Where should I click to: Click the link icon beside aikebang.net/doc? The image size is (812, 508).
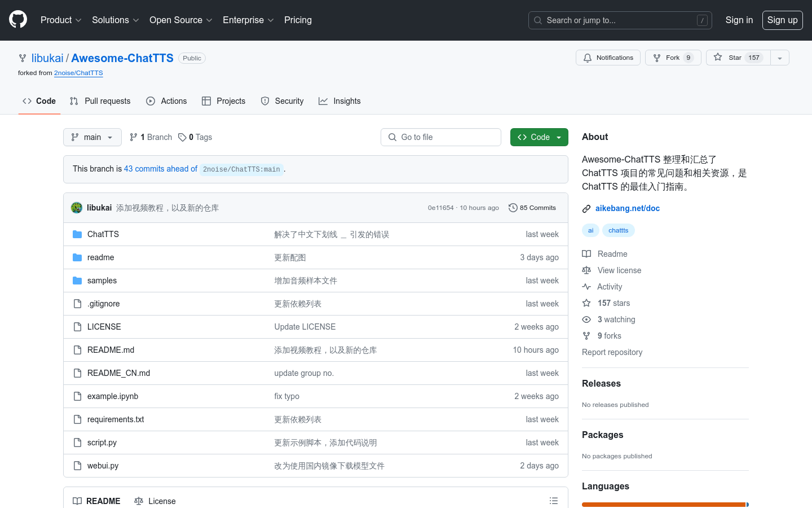[x=586, y=208]
